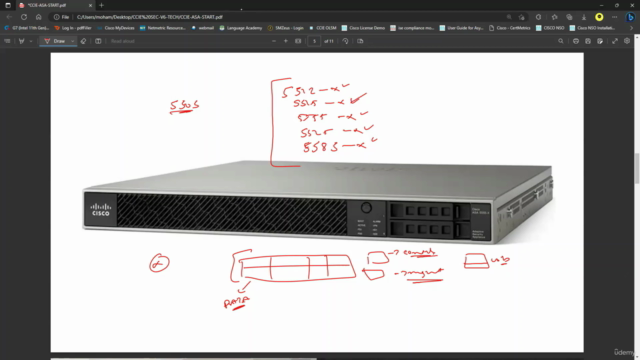Image resolution: width=640 pixels, height=360 pixels.
Task: Save the PDF document
Action: (588, 41)
